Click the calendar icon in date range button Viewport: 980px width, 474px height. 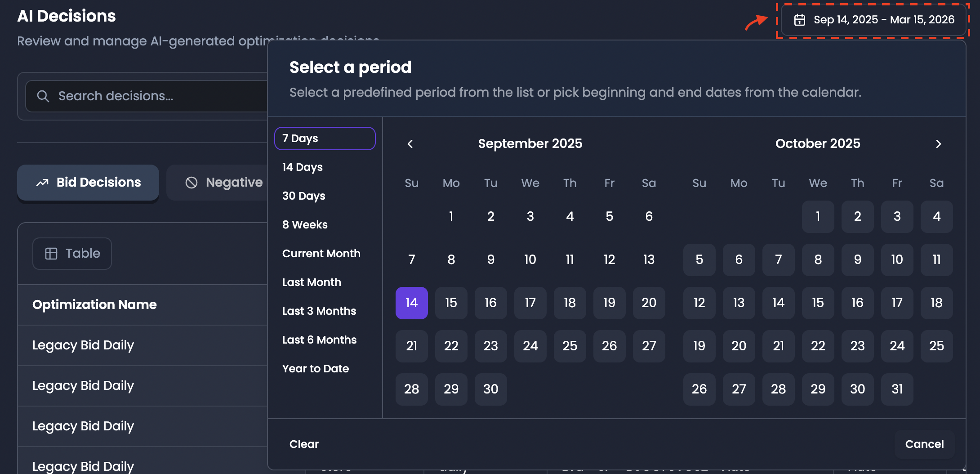(799, 20)
